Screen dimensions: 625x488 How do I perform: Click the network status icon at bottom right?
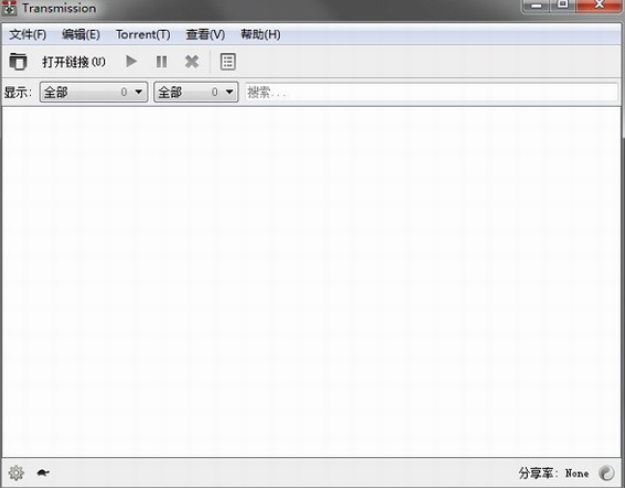pos(606,473)
